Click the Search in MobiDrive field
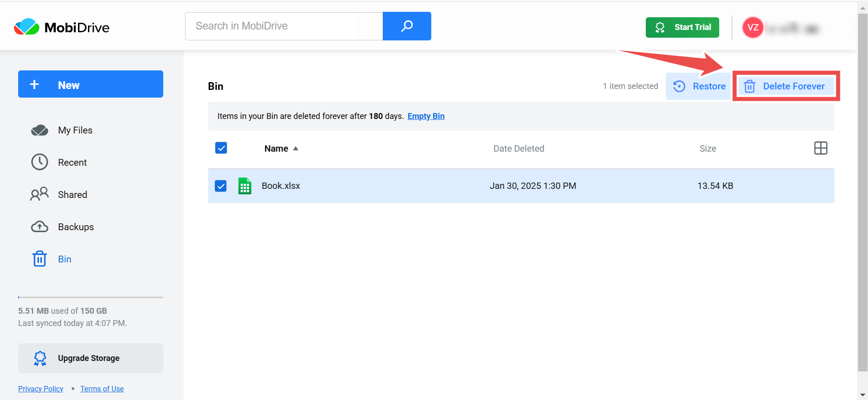The image size is (868, 400). (x=284, y=26)
